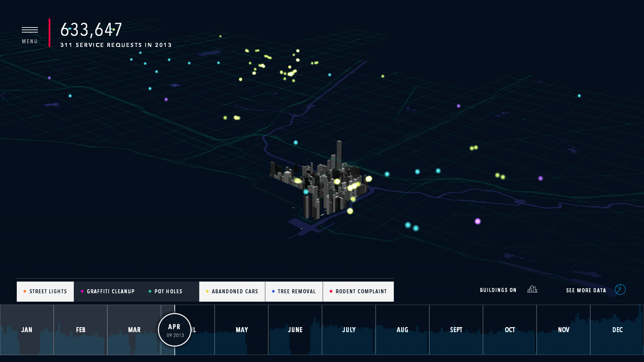Screen dimensions: 644x362
Task: Open the hamburger menu icon
Action: [x=30, y=30]
